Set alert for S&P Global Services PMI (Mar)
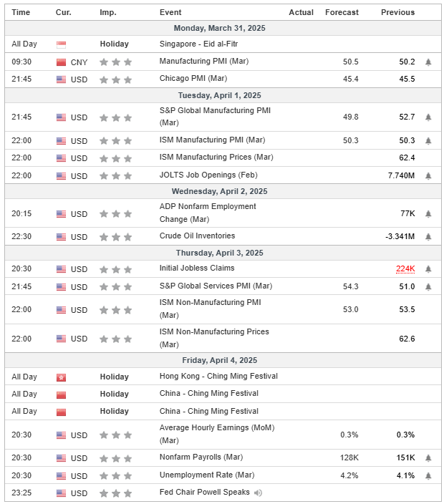 [x=428, y=286]
